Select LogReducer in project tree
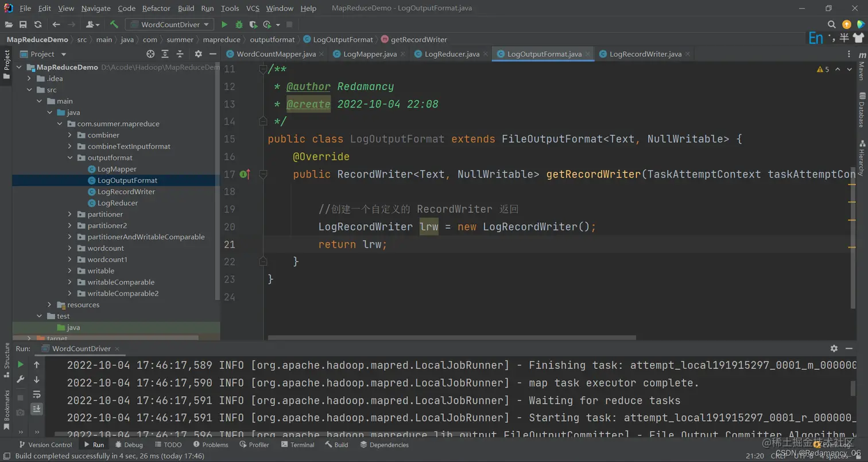The height and width of the screenshot is (462, 868). coord(117,203)
